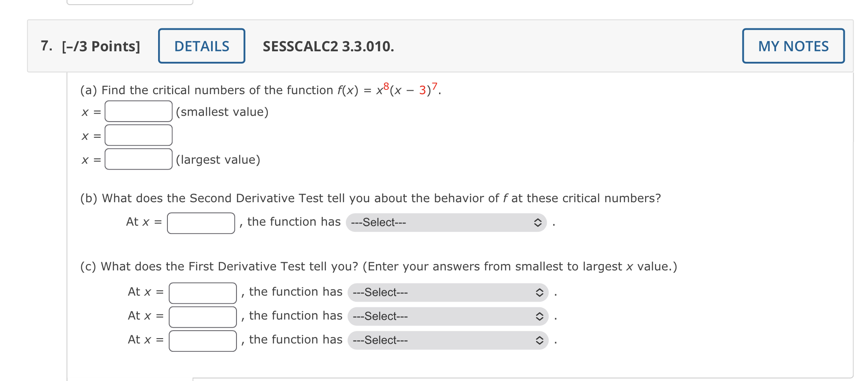
Task: Click the chevron on last part (c) selector
Action: point(539,340)
